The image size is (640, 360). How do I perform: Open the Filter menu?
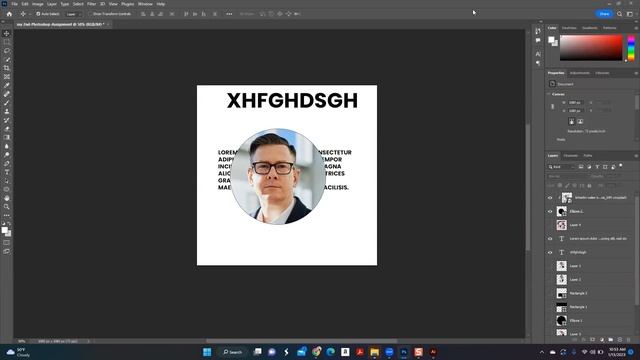91,4
